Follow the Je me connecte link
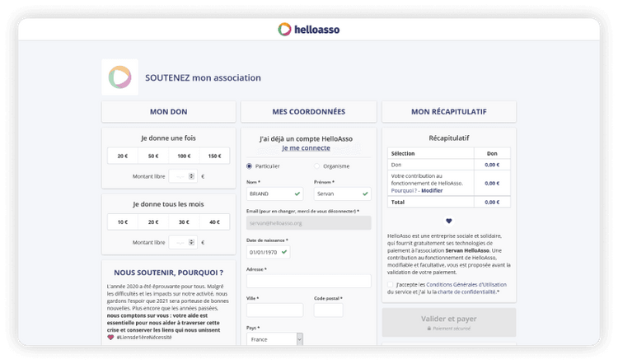Image resolution: width=618 pixels, height=364 pixels. tap(306, 148)
